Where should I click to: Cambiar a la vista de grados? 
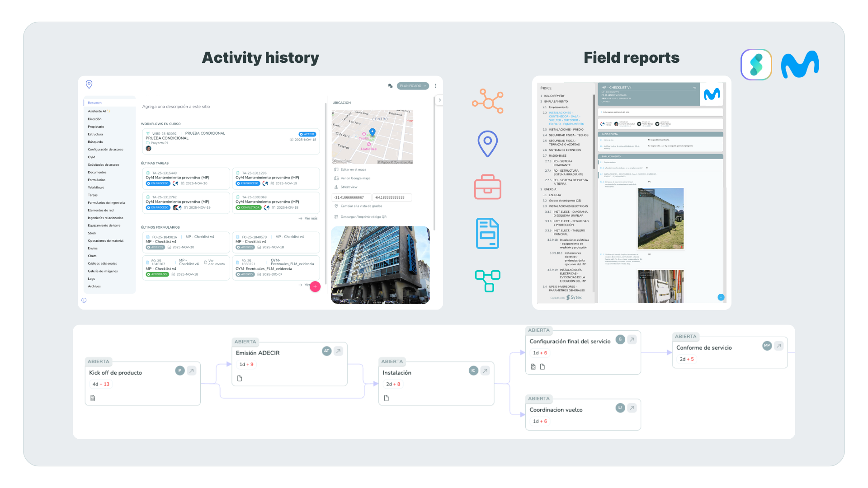[361, 206]
